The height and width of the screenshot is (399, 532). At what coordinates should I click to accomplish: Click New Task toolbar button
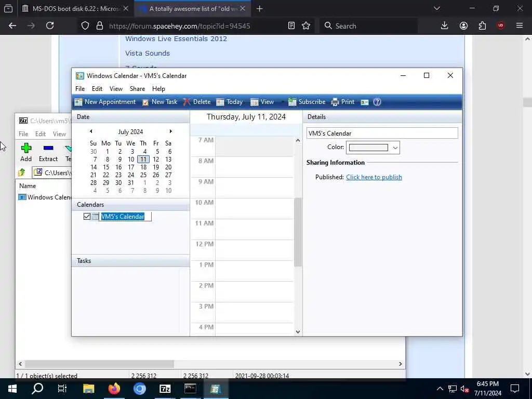click(160, 102)
